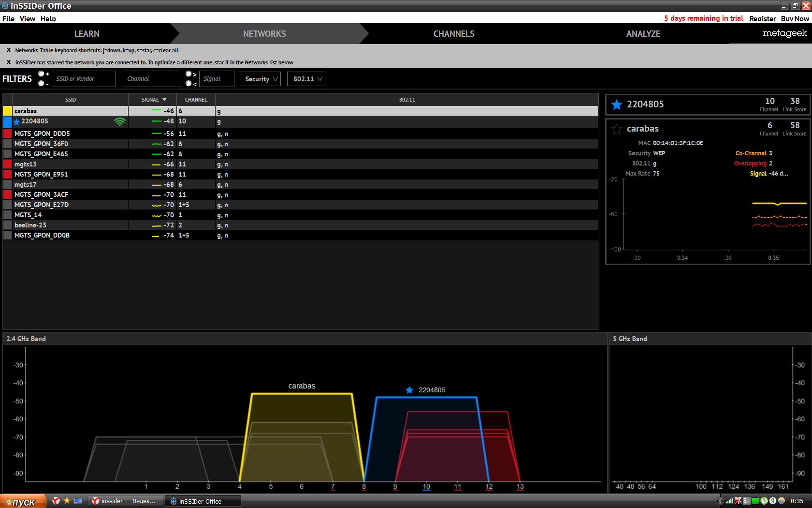This screenshot has height=508, width=812.
Task: Open the Yandex browser quick launch icon
Action: click(56, 501)
